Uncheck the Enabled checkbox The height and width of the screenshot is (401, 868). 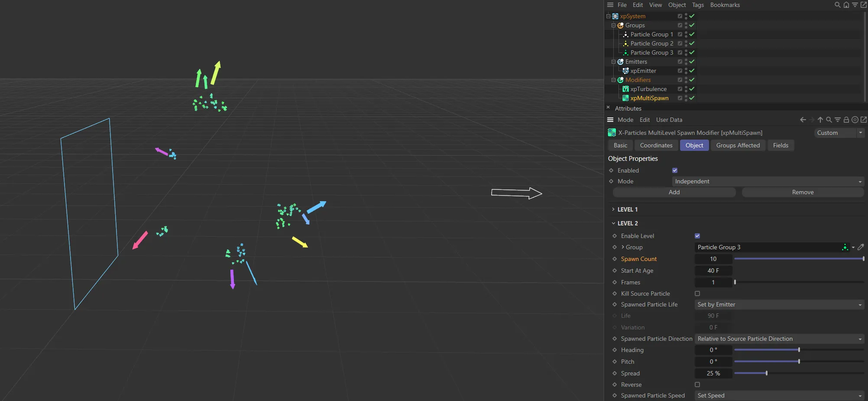pos(674,170)
